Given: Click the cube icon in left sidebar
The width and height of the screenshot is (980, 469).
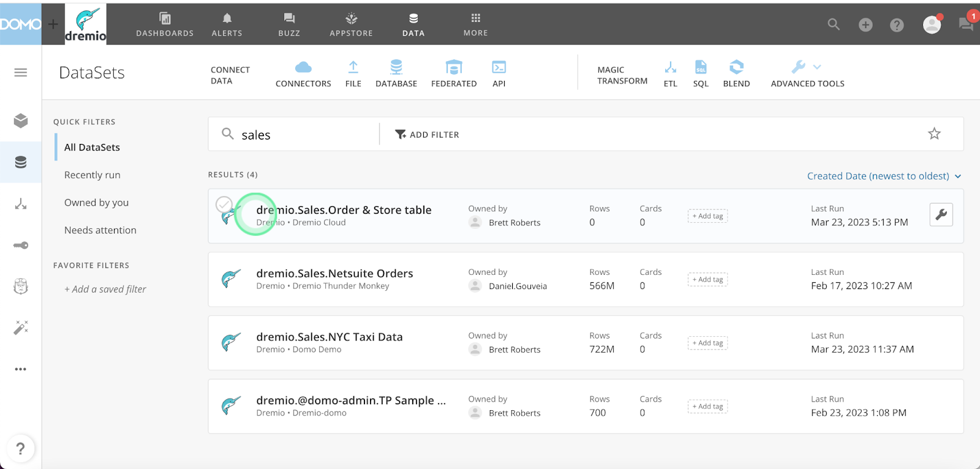Looking at the screenshot, I should (x=21, y=121).
